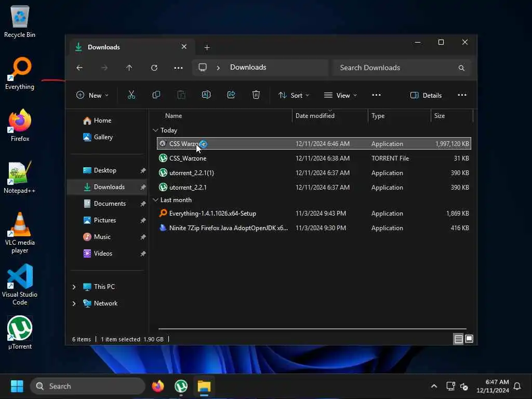
Task: Sort by the Name column header
Action: pyautogui.click(x=174, y=116)
